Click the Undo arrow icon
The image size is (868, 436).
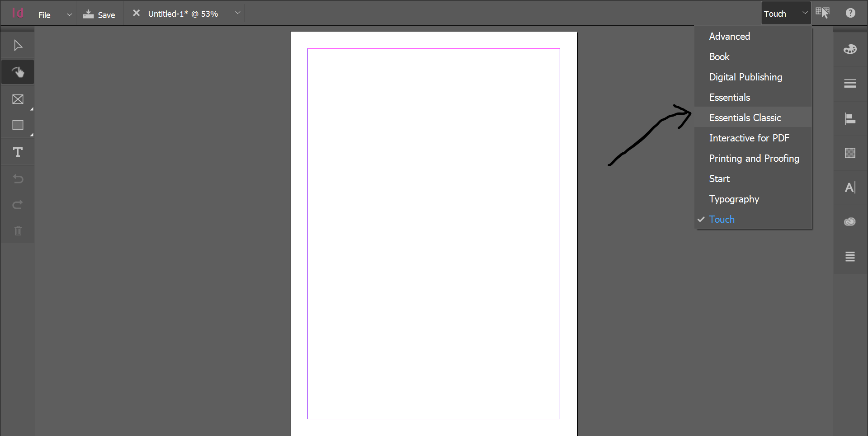point(18,179)
